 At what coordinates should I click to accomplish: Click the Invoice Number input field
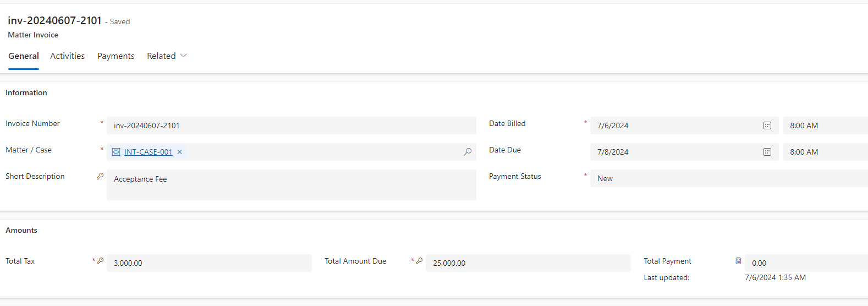tap(292, 125)
